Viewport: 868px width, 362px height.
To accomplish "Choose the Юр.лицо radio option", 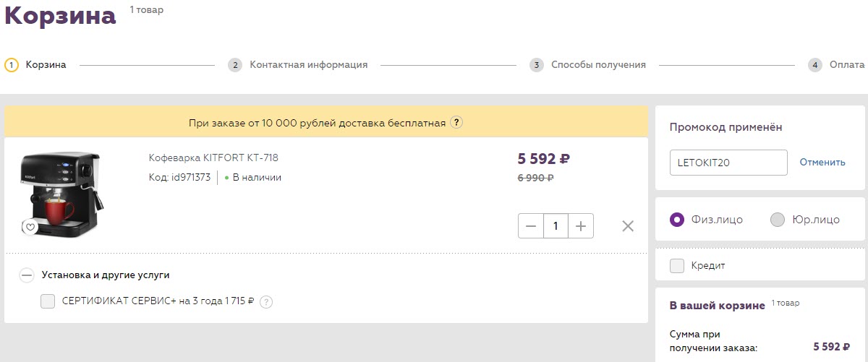I will click(778, 220).
